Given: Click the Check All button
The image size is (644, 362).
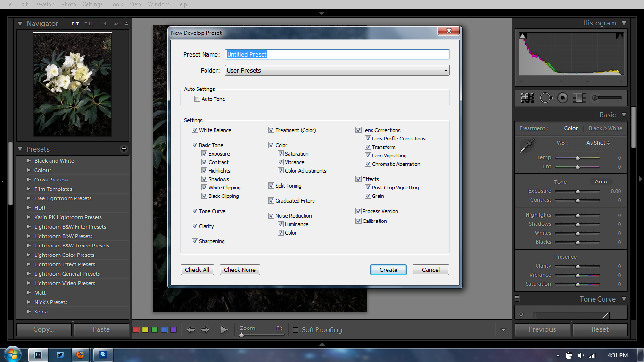Looking at the screenshot, I should point(197,270).
